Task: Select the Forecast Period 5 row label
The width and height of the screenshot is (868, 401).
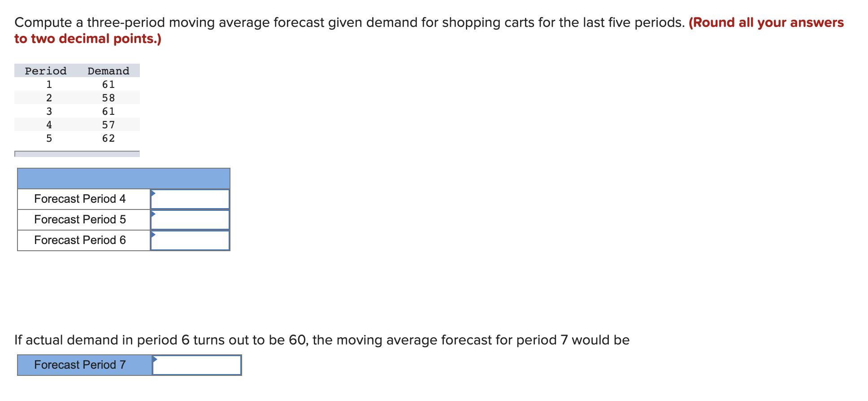Action: (x=81, y=219)
